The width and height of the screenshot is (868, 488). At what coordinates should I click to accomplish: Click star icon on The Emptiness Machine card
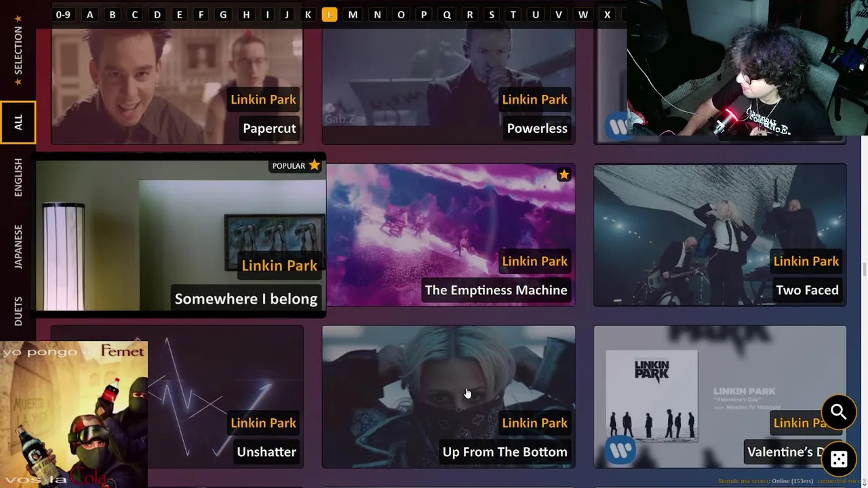[x=564, y=175]
